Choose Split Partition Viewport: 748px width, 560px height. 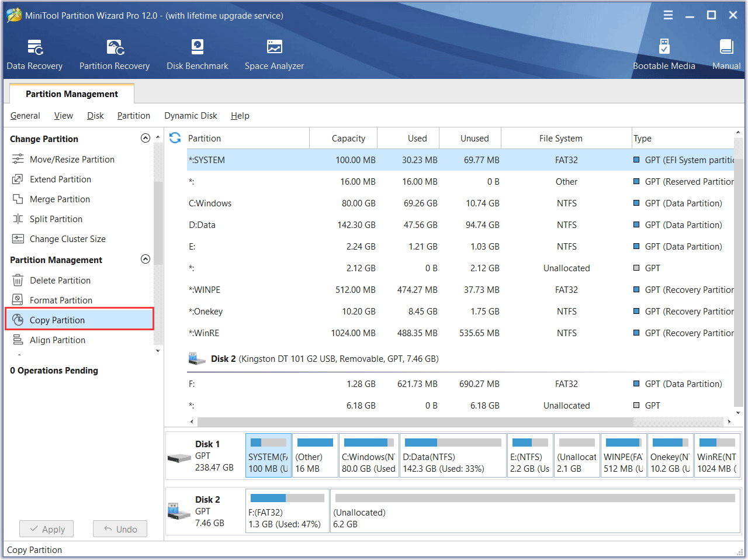[56, 219]
